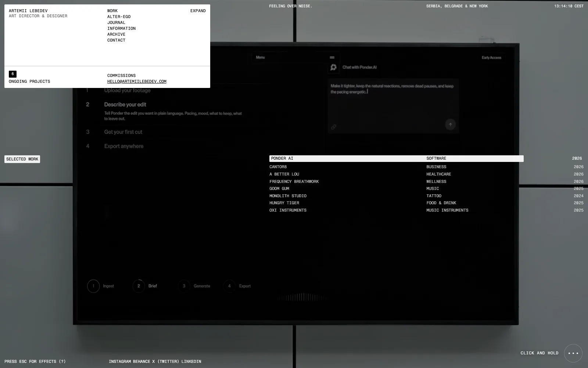Click the three-dot hold button

point(573,353)
